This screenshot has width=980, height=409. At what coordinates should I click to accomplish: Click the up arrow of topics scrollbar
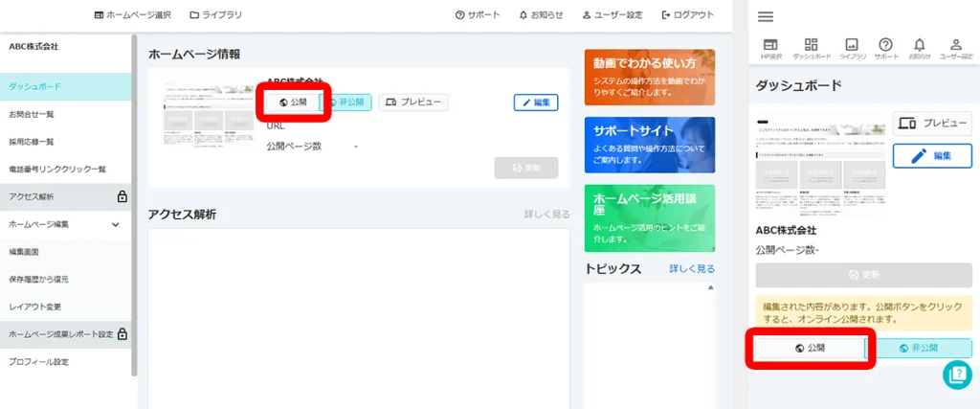[709, 287]
